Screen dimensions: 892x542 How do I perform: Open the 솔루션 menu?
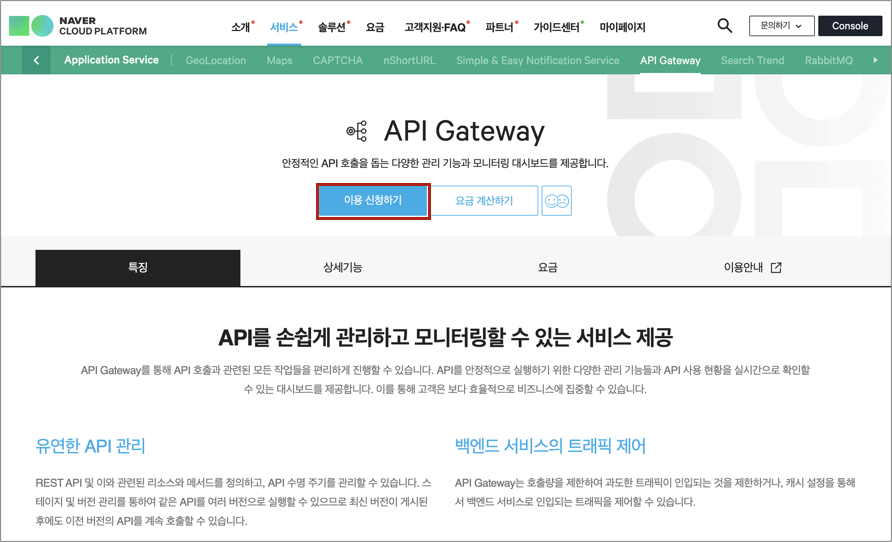(x=333, y=27)
